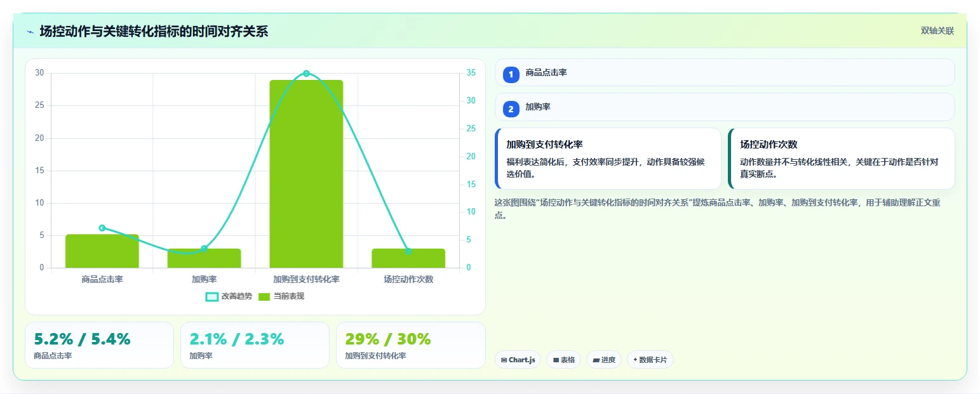Image resolution: width=980 pixels, height=394 pixels.
Task: Click the 表格 tag chip
Action: [563, 360]
